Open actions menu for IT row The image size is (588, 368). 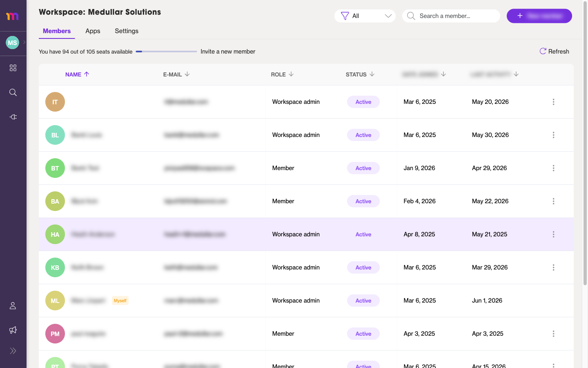click(553, 102)
